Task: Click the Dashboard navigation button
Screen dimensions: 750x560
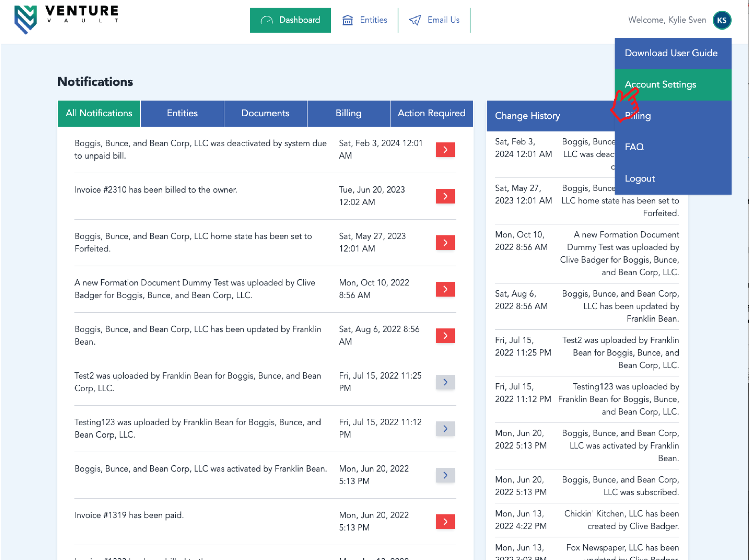Action: tap(290, 20)
